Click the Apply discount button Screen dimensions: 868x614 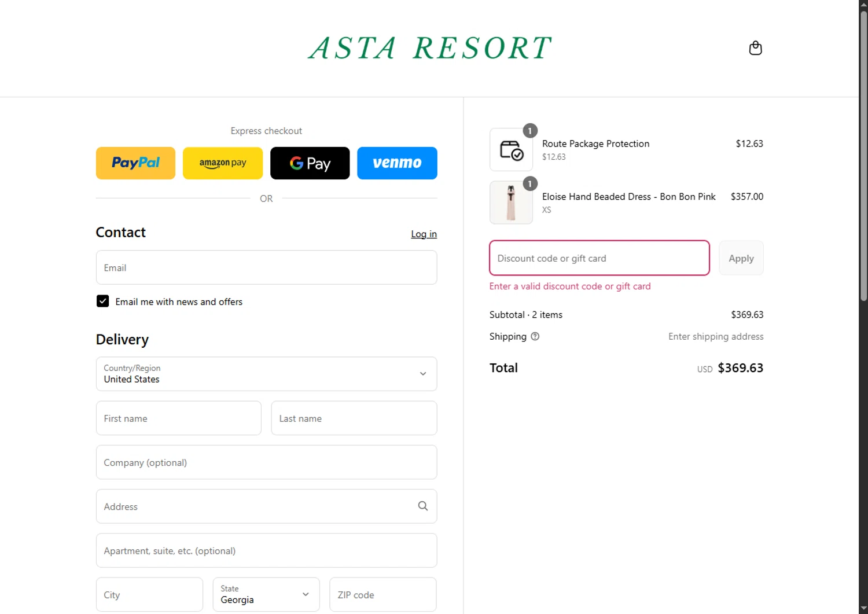(741, 258)
